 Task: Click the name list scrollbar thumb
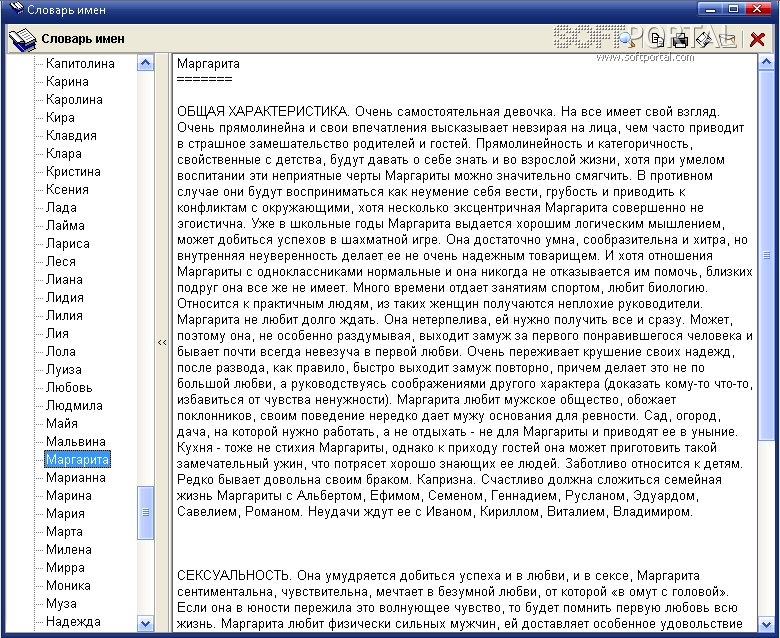(145, 512)
